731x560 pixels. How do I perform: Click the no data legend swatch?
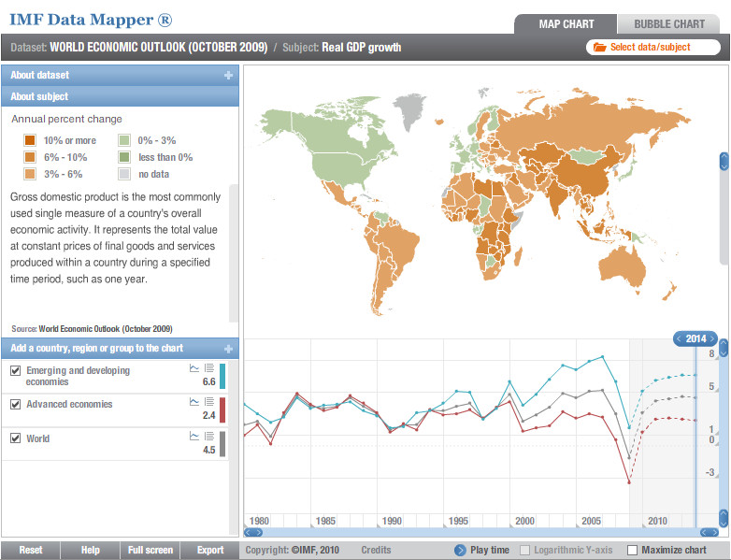[124, 174]
